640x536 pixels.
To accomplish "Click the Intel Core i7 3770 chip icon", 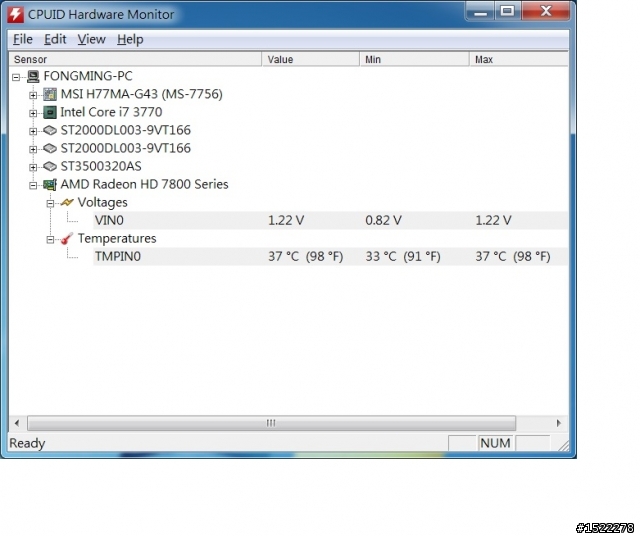I will (50, 112).
